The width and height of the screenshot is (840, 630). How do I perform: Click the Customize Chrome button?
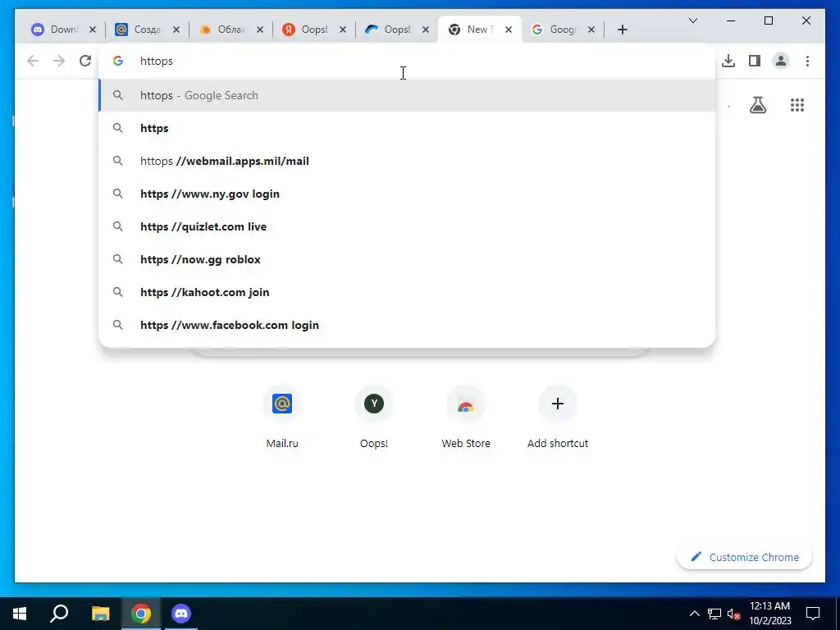click(x=745, y=557)
